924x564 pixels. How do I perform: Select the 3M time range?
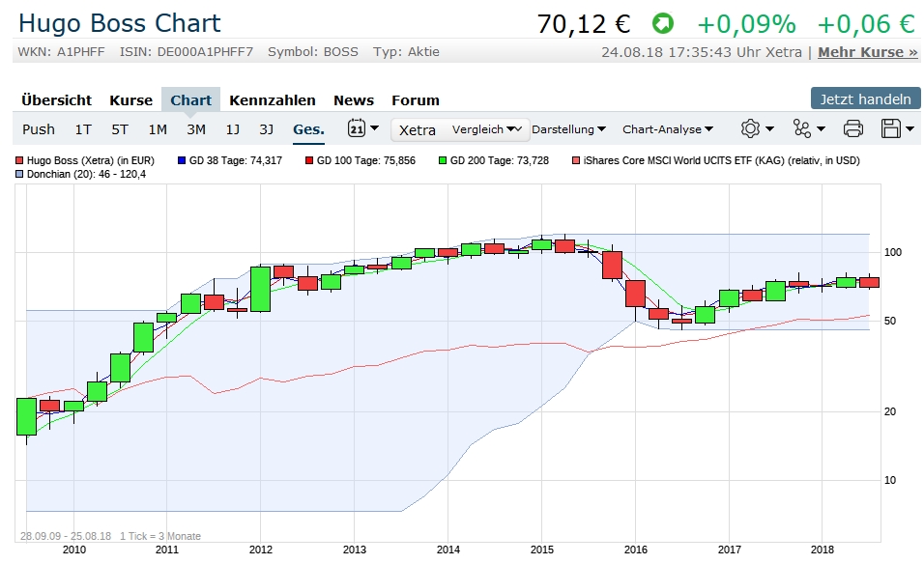(x=196, y=129)
